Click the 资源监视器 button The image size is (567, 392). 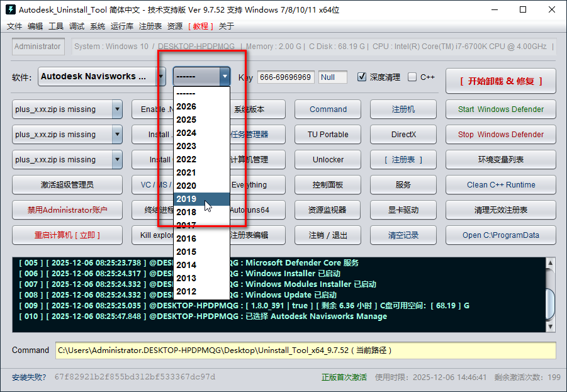(x=328, y=210)
